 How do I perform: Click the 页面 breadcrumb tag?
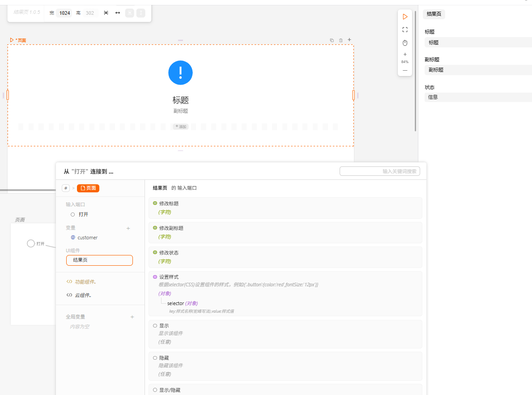[88, 188]
